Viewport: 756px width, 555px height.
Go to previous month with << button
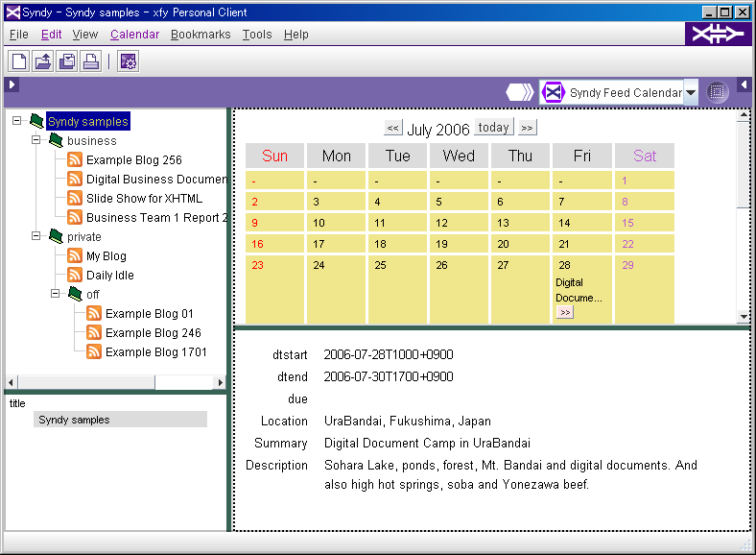click(x=392, y=129)
